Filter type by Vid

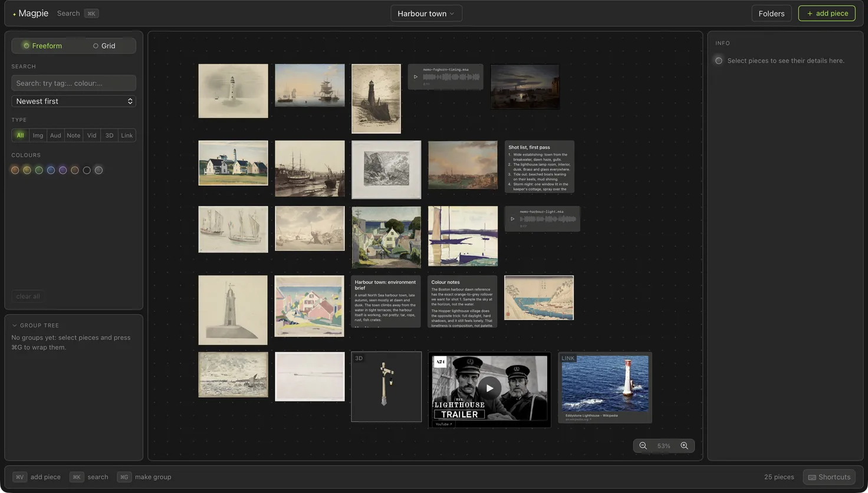click(x=91, y=135)
